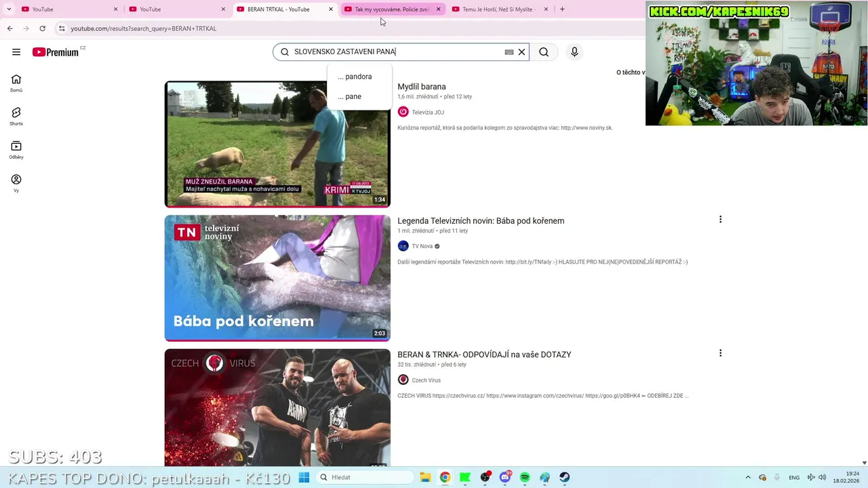Viewport: 868px width, 488px height.
Task: Click the magnifier search submit button
Action: coord(544,52)
